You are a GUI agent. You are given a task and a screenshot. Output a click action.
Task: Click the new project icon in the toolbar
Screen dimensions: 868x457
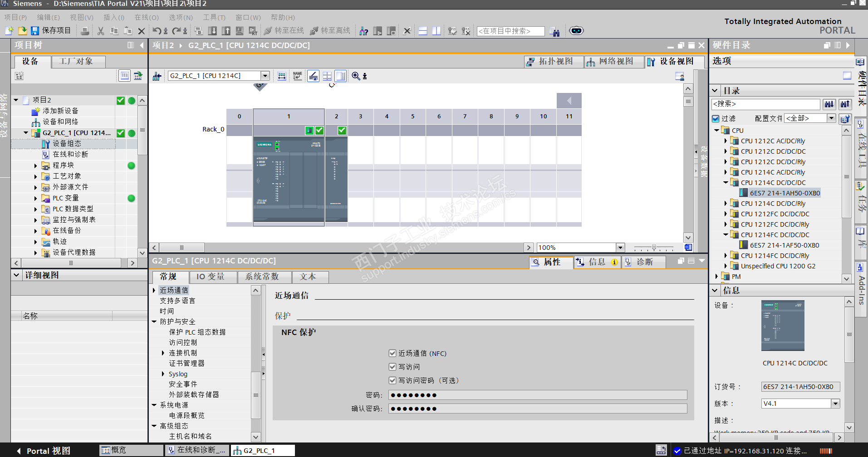(9, 31)
